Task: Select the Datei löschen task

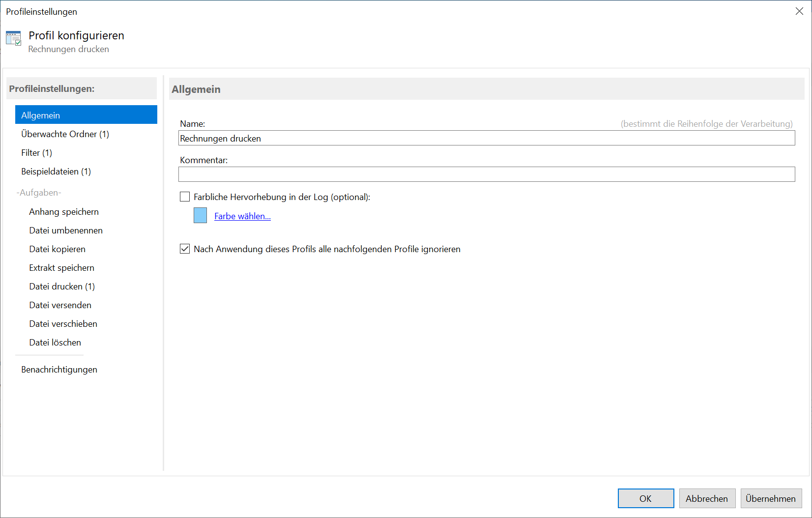Action: [55, 343]
